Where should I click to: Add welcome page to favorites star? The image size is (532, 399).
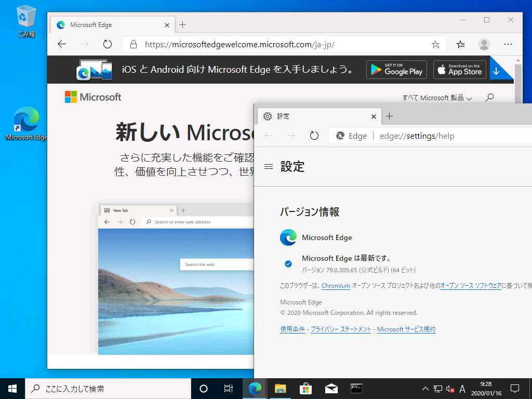435,45
